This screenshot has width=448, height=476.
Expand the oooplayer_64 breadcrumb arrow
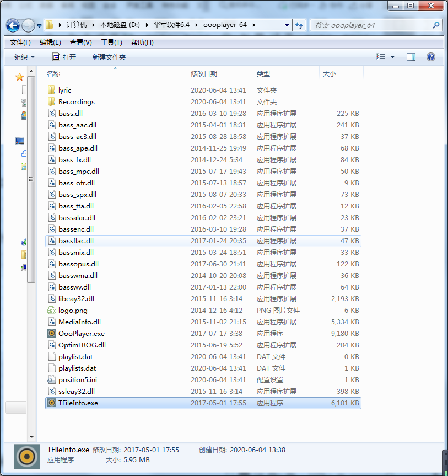click(254, 25)
